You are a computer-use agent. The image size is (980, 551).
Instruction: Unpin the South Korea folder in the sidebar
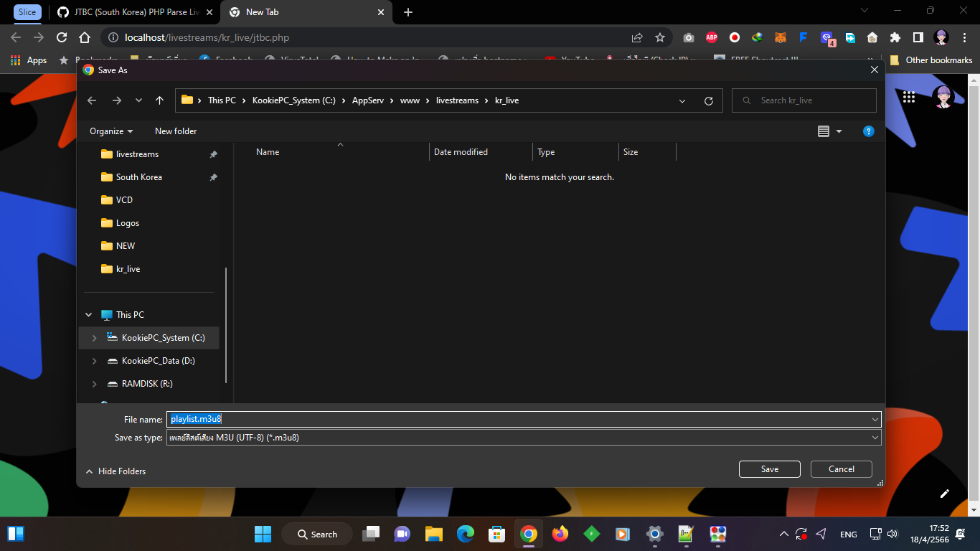click(213, 176)
